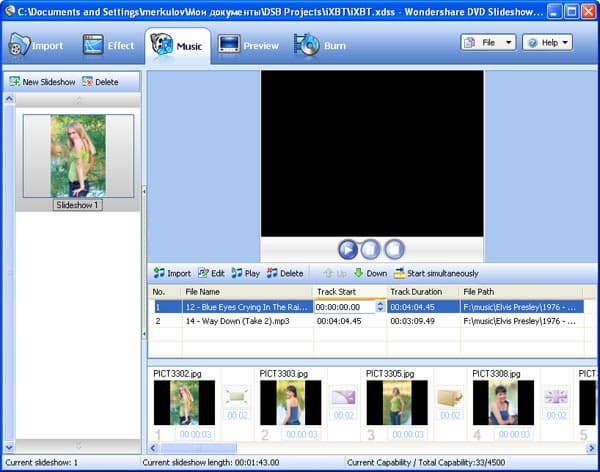The image size is (600, 472).
Task: Select PICT3305.jpg thumbnail in storyboard
Action: point(397,402)
